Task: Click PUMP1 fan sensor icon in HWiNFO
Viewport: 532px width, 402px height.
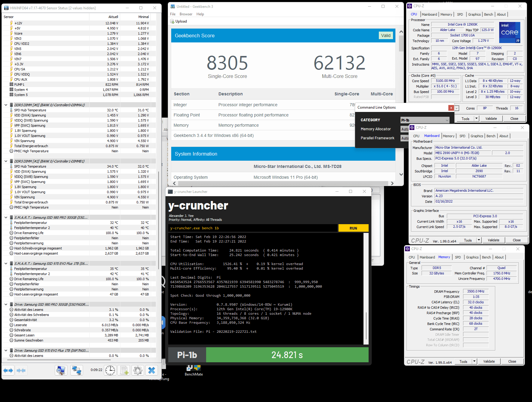Action: pyautogui.click(x=11, y=85)
